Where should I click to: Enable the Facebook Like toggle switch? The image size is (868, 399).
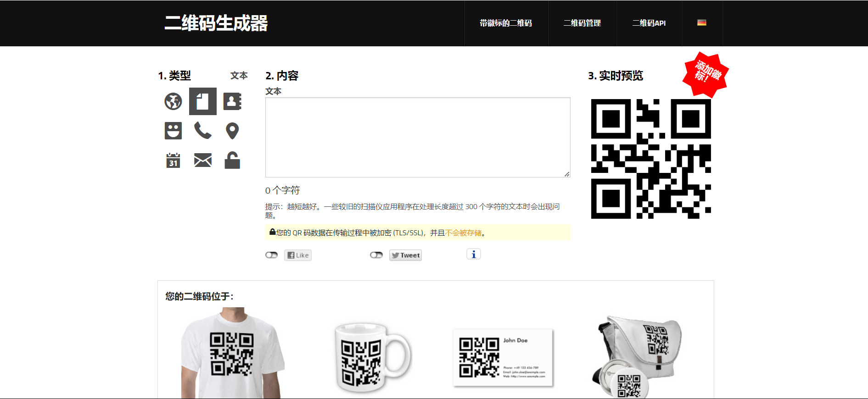[x=271, y=255]
